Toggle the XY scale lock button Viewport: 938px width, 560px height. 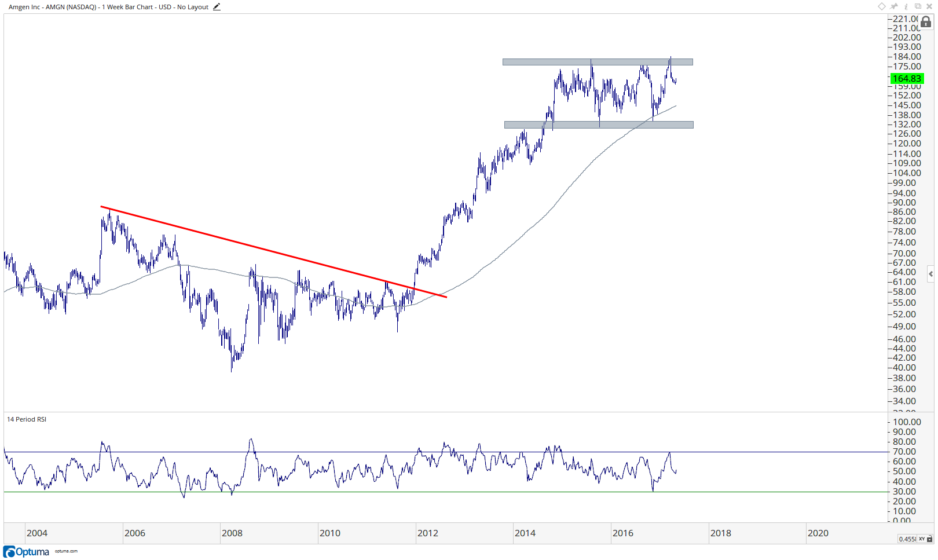point(925,539)
